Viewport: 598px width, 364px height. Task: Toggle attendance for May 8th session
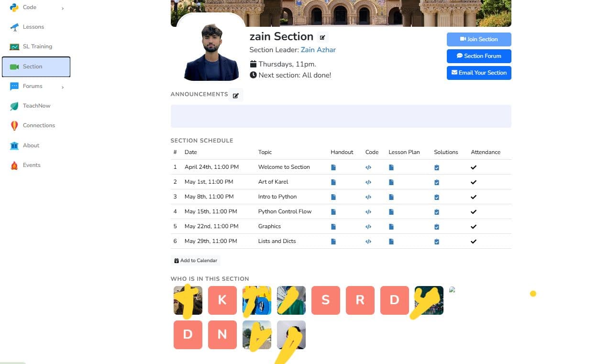(474, 197)
